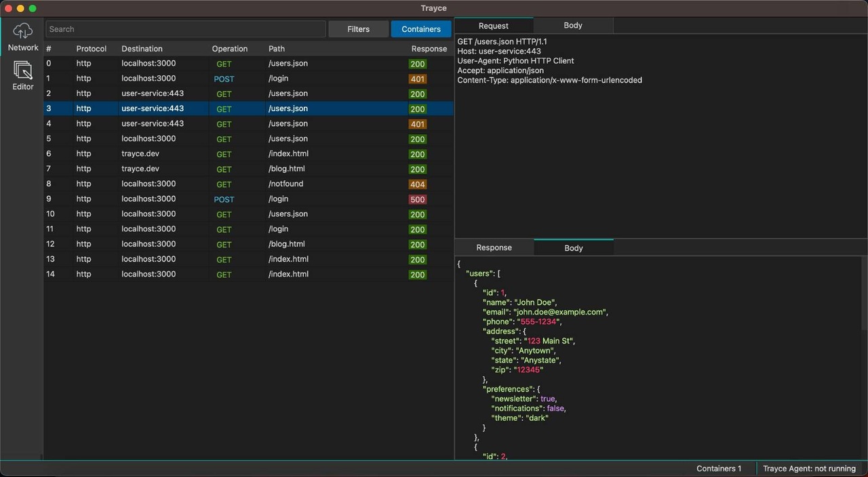Select the Response tab in lower panel
Viewport: 868px width, 477px height.
point(494,248)
